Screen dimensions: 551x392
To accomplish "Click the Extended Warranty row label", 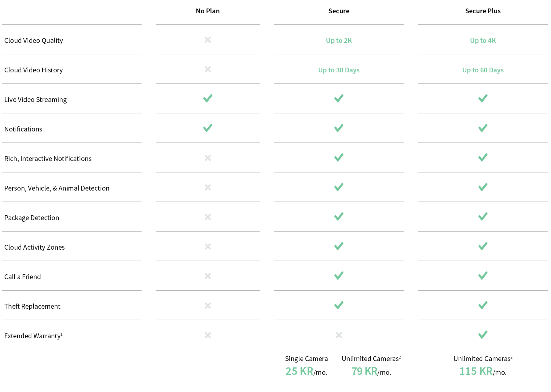I will (33, 336).
